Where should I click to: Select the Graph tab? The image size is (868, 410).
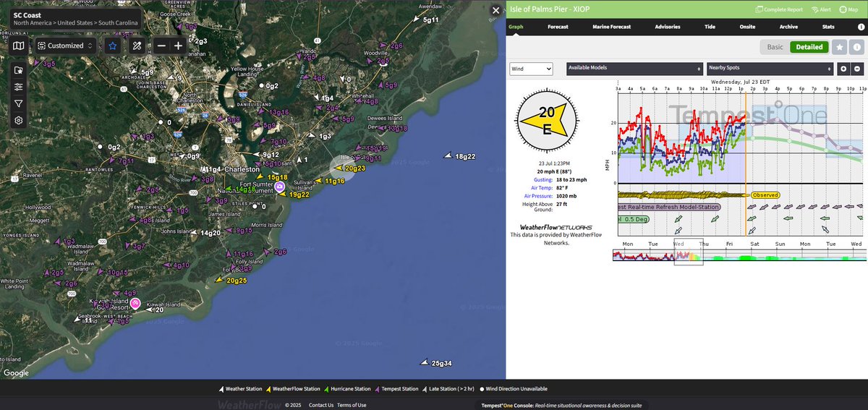coord(516,27)
